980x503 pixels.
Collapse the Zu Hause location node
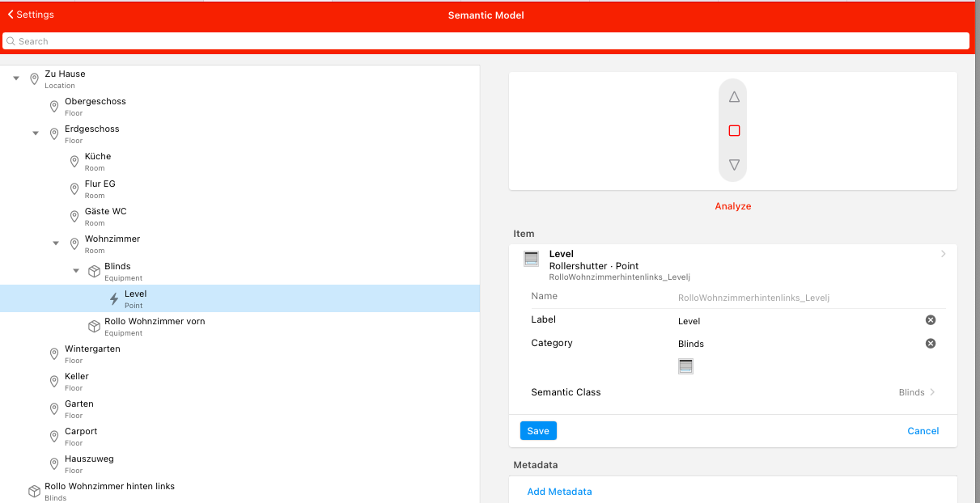click(16, 78)
